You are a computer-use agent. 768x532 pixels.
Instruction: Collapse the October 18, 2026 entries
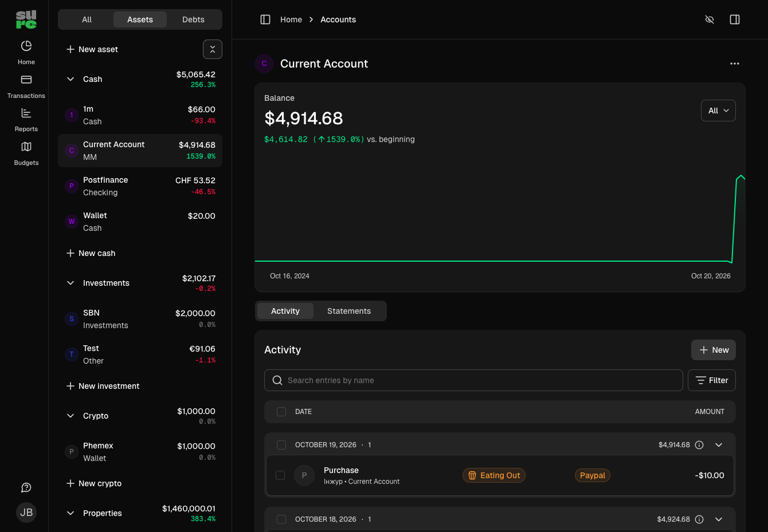719,519
